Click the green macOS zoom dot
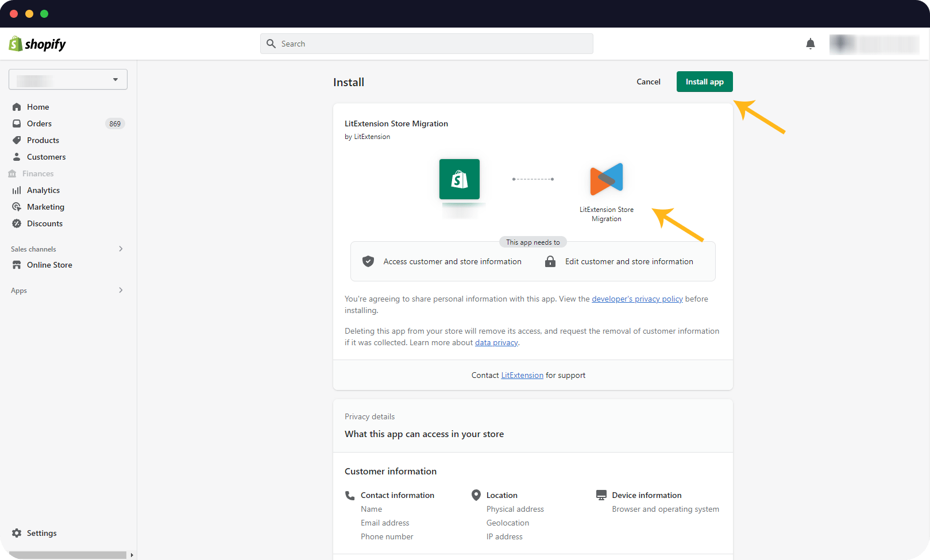Image resolution: width=930 pixels, height=560 pixels. [44, 14]
